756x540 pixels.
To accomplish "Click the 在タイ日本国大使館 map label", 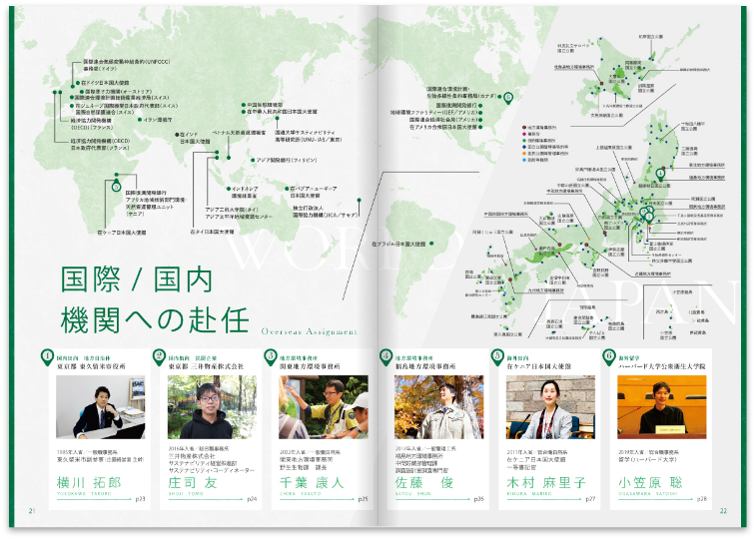I will [x=212, y=232].
